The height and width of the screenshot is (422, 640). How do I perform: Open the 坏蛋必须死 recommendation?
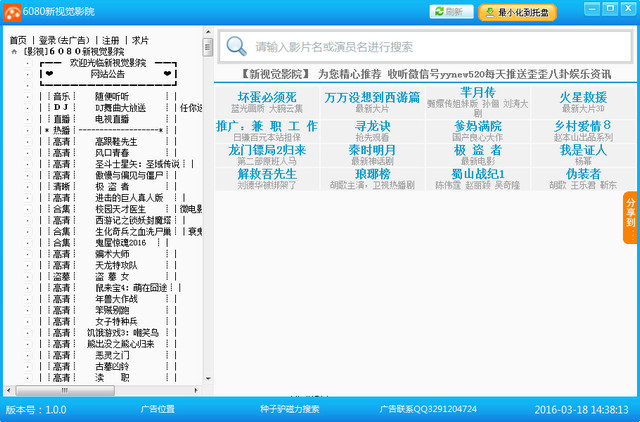tap(267, 97)
